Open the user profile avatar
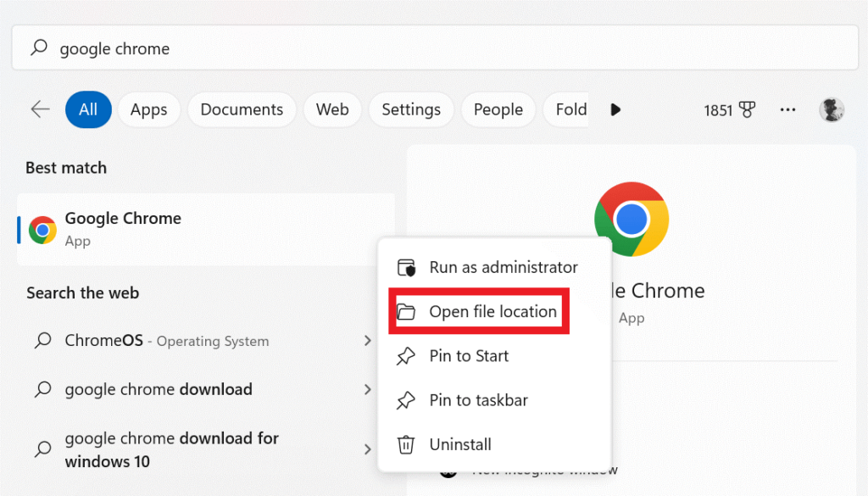 click(x=832, y=109)
